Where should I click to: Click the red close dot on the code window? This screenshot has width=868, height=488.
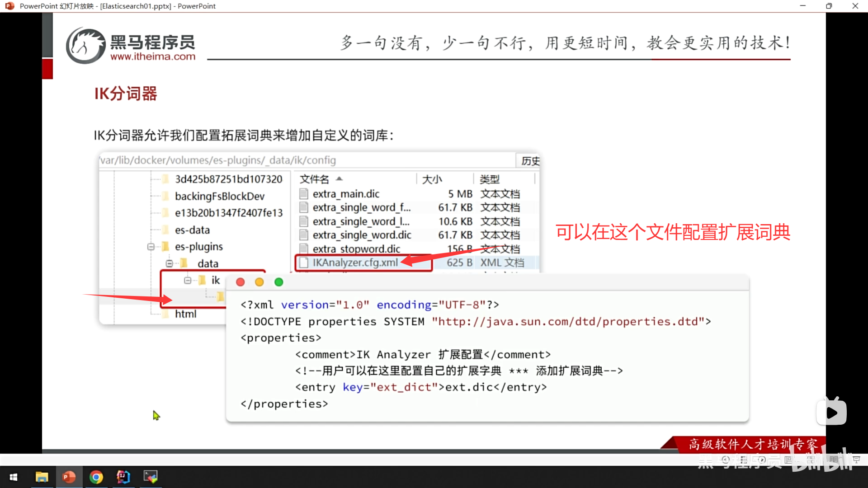pyautogui.click(x=241, y=282)
